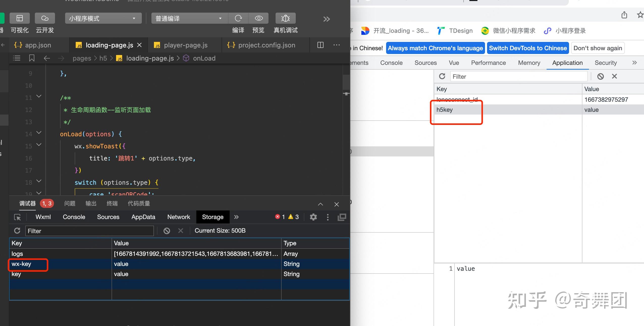This screenshot has height=326, width=644.
Task: Click the 编译 compile refresh icon
Action: pos(238,18)
